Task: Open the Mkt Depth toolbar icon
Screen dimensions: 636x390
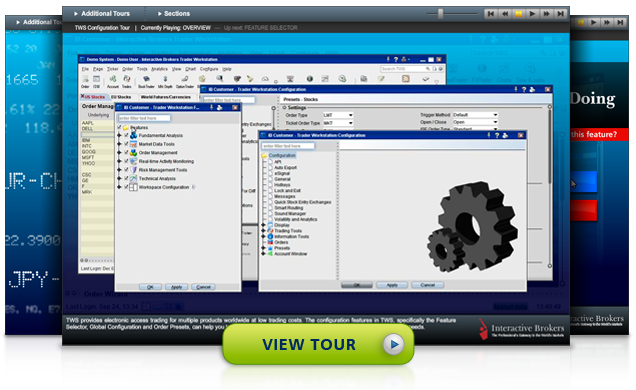Action: click(x=165, y=81)
